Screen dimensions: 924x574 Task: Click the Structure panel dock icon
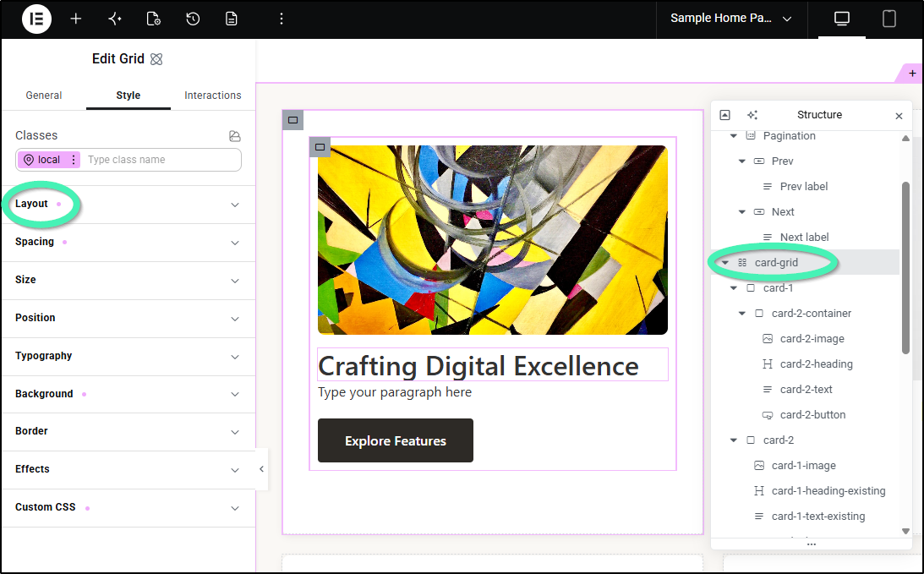point(725,115)
